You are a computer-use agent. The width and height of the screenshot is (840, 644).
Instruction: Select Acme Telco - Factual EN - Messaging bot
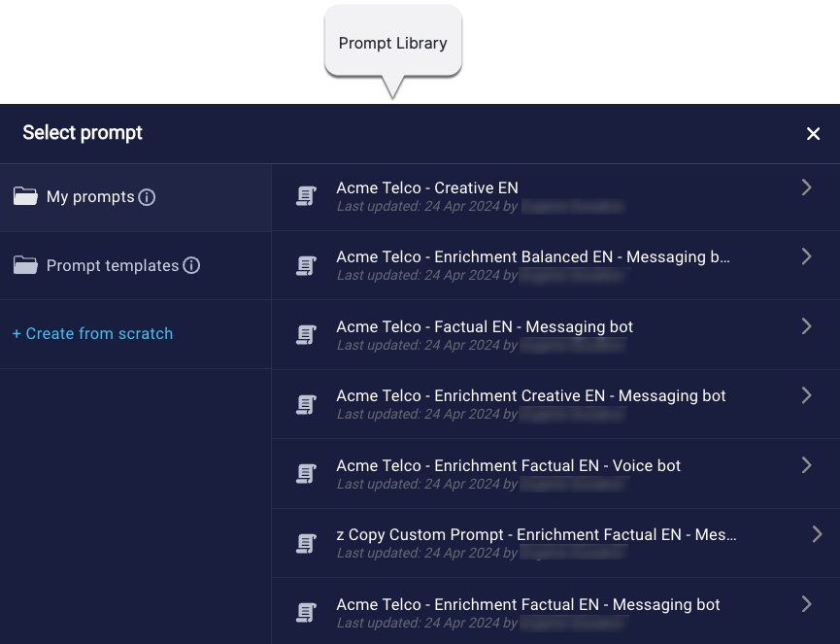555,335
